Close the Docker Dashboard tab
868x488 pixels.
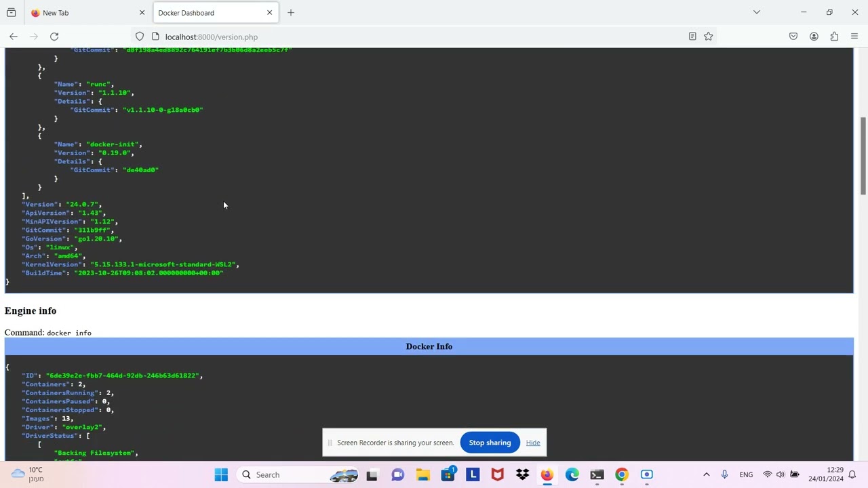269,12
